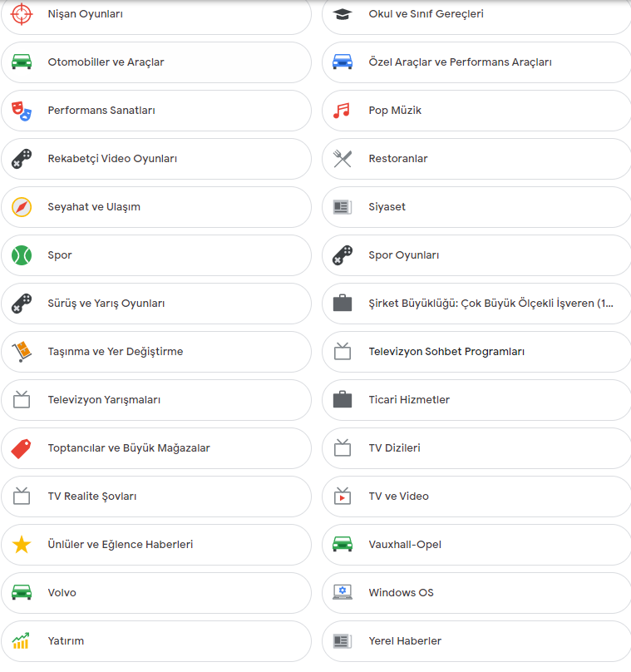The width and height of the screenshot is (631, 672).
Task: Click the newspaper icon for Siyaset
Action: (343, 207)
